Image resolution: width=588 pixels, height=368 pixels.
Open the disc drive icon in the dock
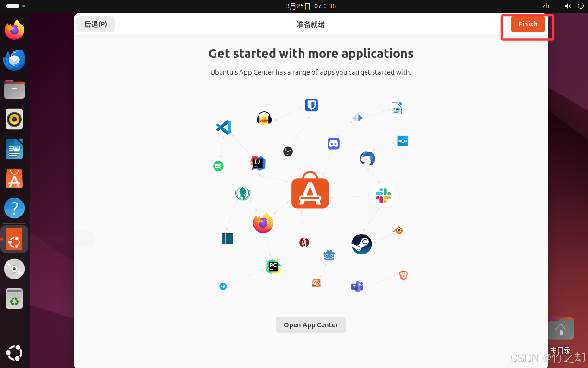(x=14, y=269)
